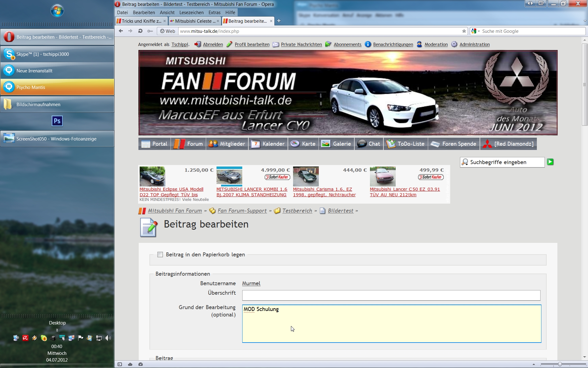
Task: Open the search engine dropdown arrow
Action: click(479, 31)
